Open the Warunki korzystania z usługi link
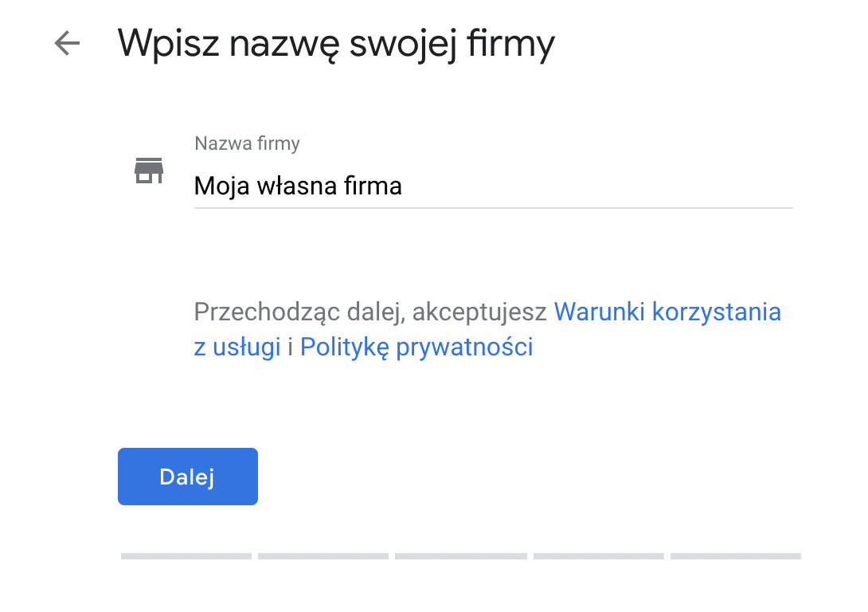 point(669,312)
